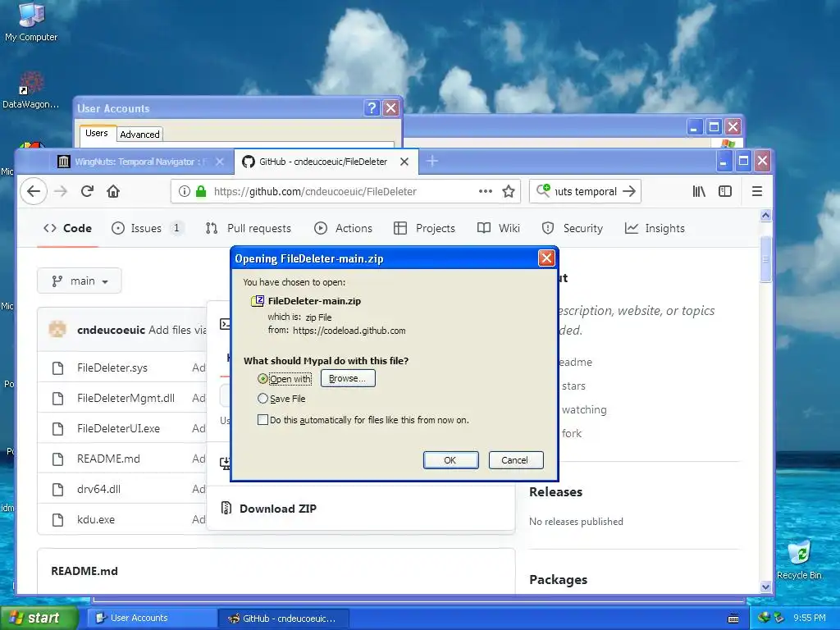Open the Library bookmarks icon
Image resolution: width=840 pixels, height=630 pixels.
point(699,191)
